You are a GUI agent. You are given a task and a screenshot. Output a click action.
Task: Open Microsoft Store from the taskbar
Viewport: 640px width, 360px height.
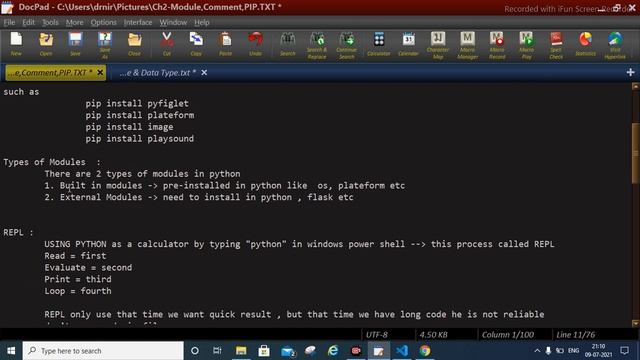[x=264, y=351]
